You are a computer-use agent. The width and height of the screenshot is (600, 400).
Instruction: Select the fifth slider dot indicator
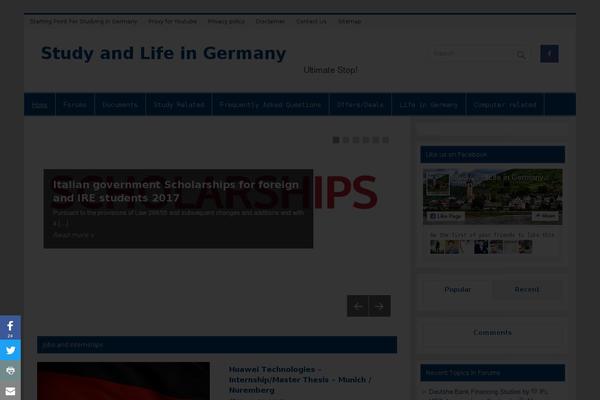click(376, 140)
